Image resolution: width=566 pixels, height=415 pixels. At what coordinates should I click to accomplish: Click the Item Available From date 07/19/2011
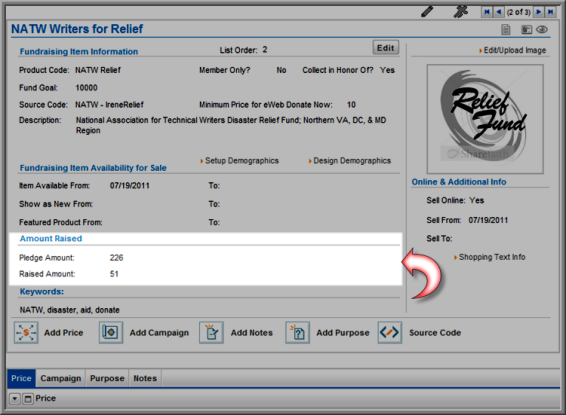[130, 185]
